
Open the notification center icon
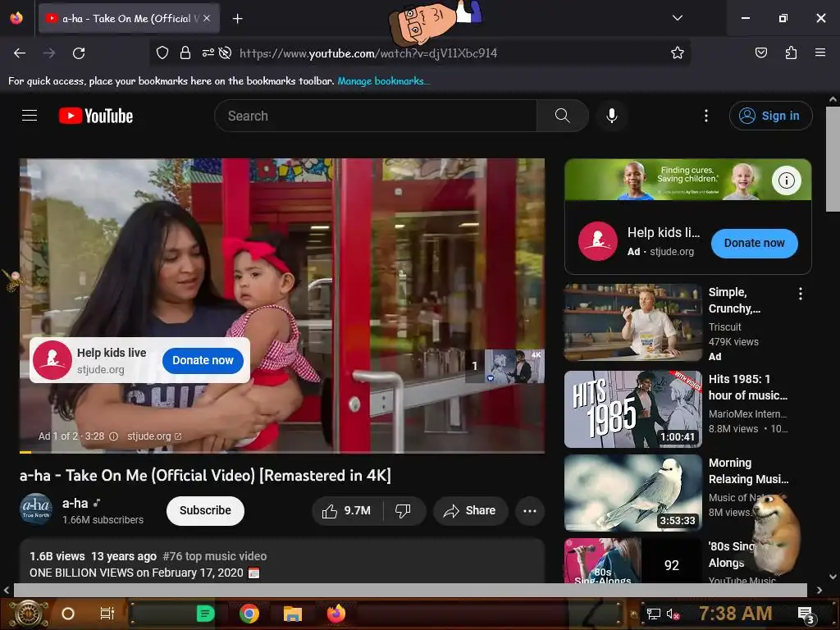click(806, 614)
